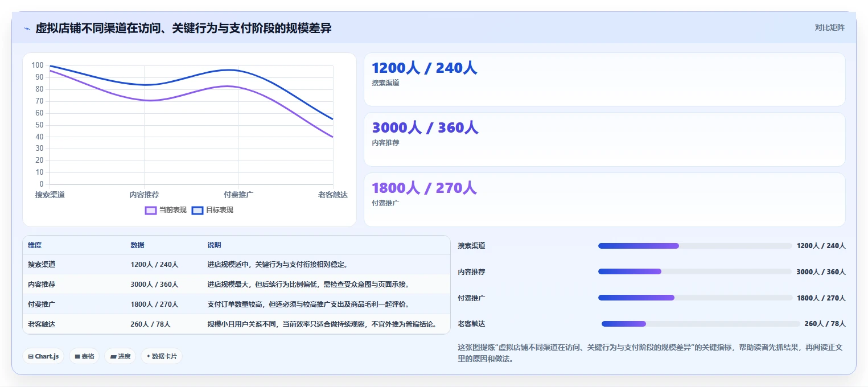Click 3000人 / 360人 value beside progress bar
The width and height of the screenshot is (868, 387).
pyautogui.click(x=821, y=272)
